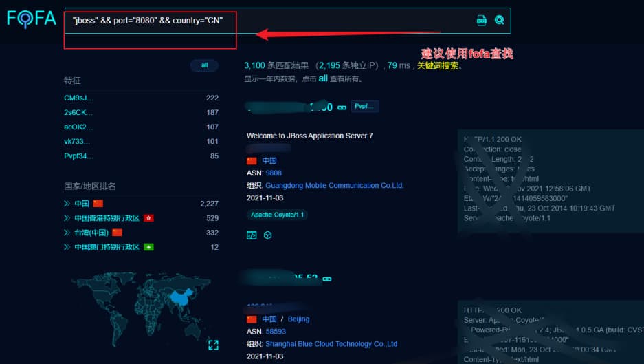
Task: Expand the 台湾(中国) row
Action: tap(67, 233)
